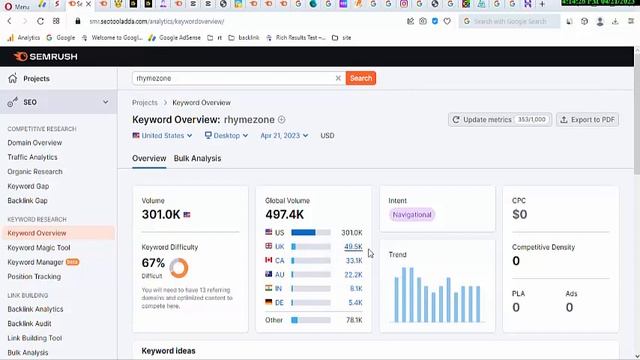
Task: Open Traffic Analytics in sidebar
Action: (32, 157)
